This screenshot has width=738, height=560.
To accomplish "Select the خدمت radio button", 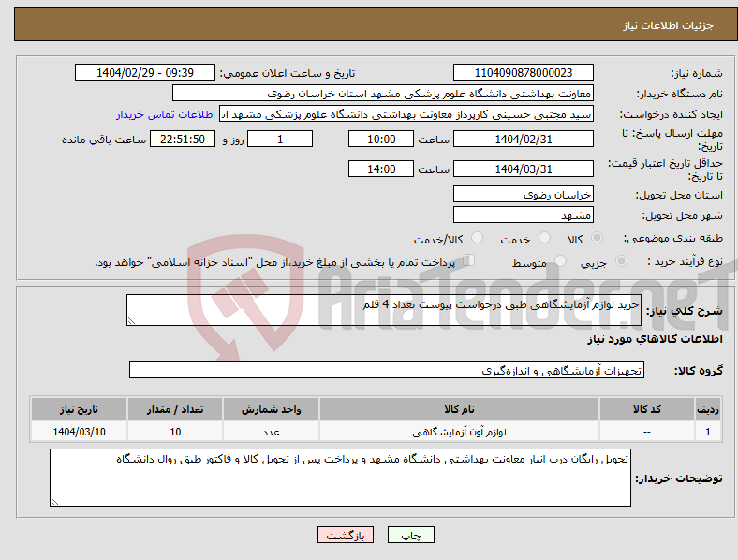I will [x=544, y=238].
